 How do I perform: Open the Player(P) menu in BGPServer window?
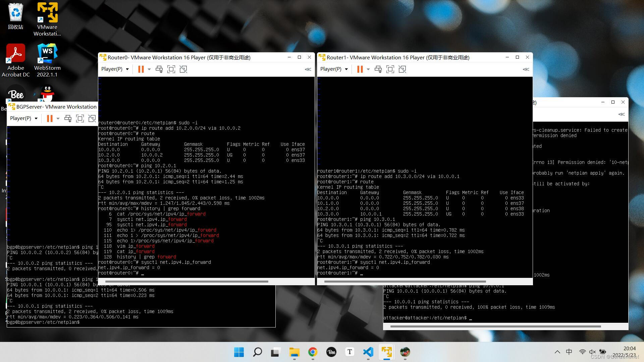pyautogui.click(x=24, y=118)
